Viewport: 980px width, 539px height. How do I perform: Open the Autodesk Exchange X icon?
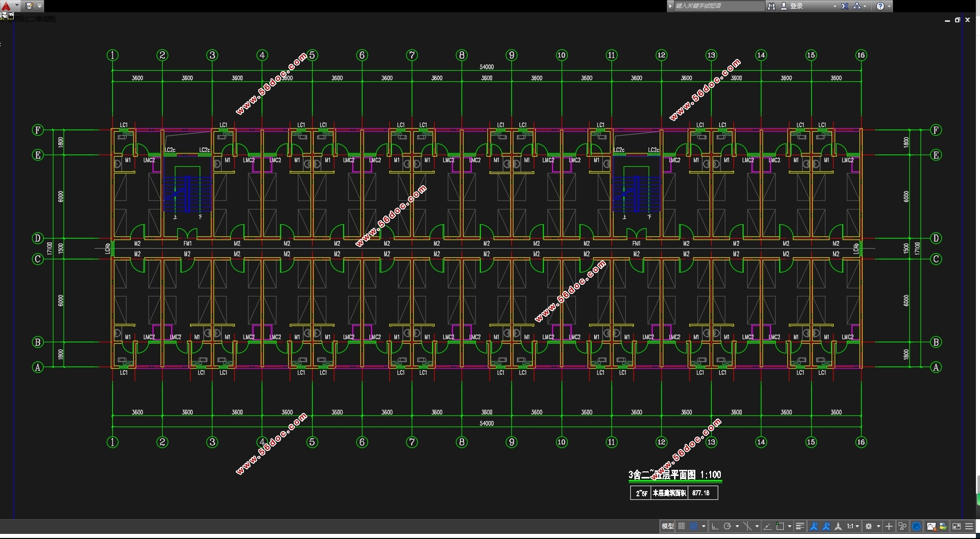(x=845, y=6)
